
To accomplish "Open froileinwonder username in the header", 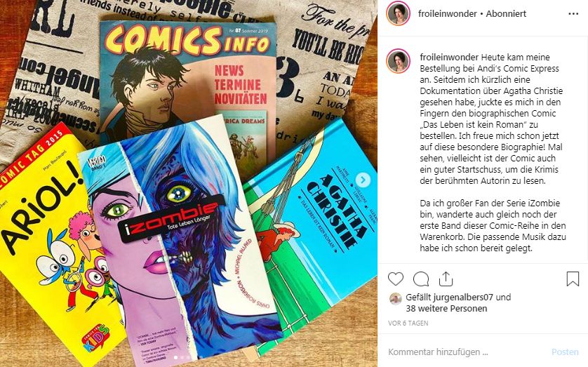I will (448, 13).
